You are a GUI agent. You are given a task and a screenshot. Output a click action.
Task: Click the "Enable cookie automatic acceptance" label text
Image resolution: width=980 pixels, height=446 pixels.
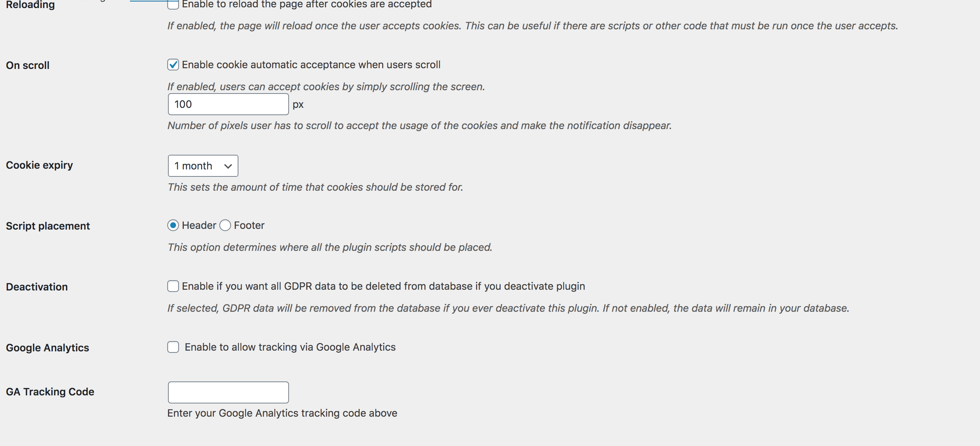311,65
